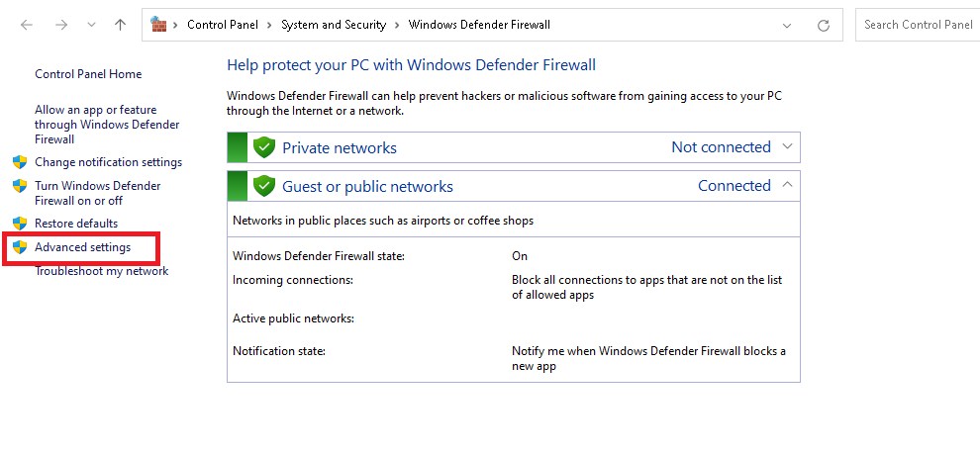Turn Windows Defender Firewall on or off
This screenshot has height=454, width=980.
97,194
